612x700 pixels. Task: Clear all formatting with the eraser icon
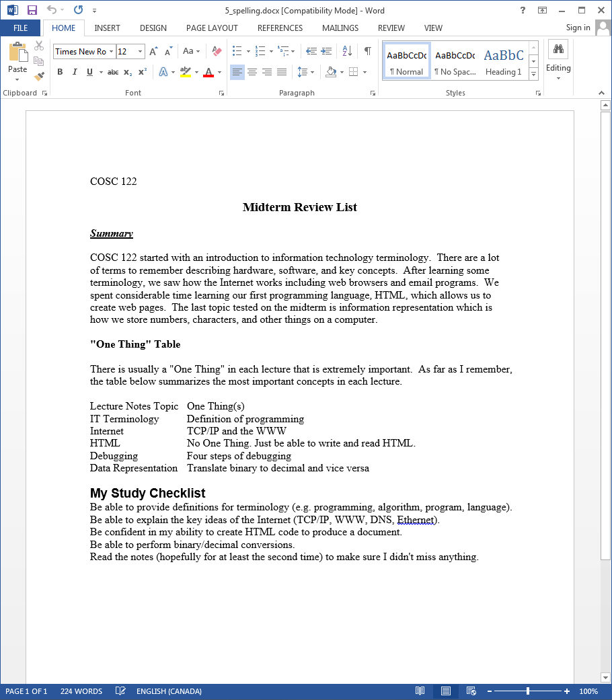point(217,51)
